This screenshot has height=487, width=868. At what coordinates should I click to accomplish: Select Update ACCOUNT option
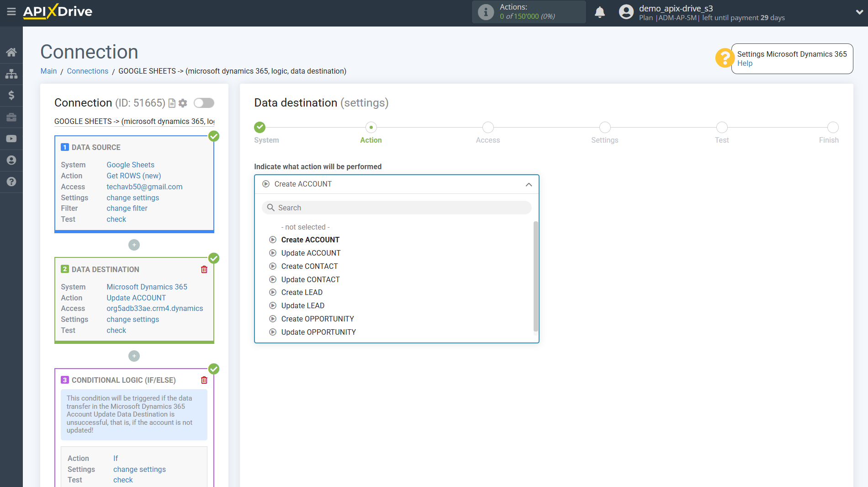311,253
